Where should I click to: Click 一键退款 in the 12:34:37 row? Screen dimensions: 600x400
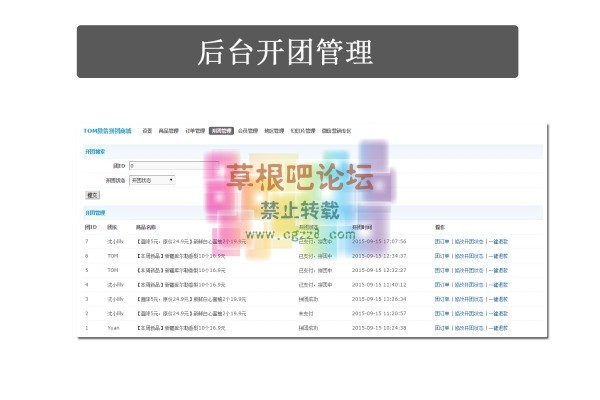[498, 256]
